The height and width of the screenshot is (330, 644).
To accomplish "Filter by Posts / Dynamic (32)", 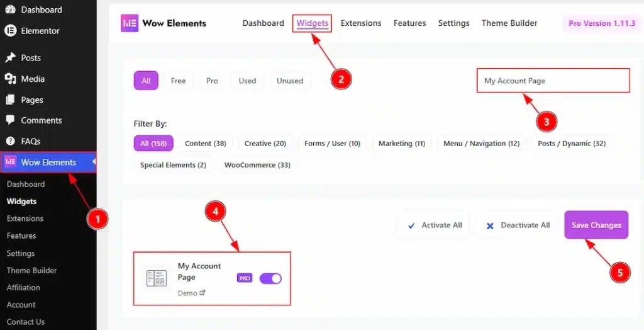I will point(572,143).
